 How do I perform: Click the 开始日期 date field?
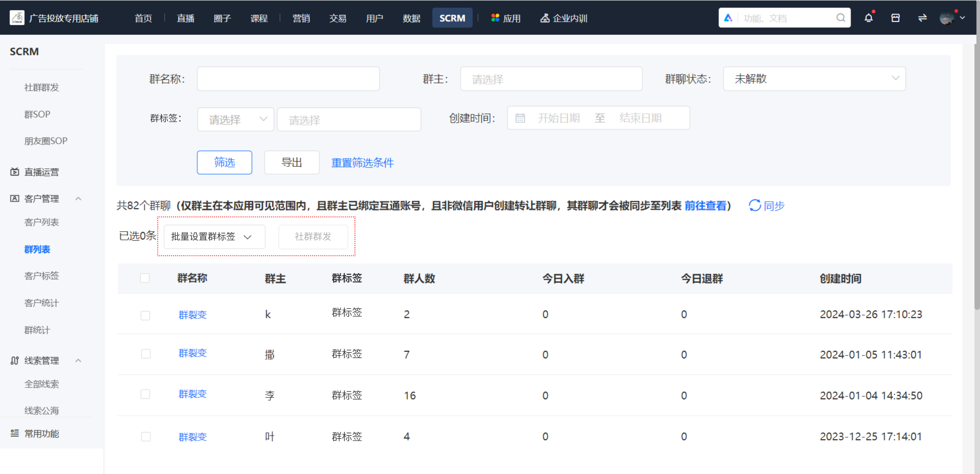558,118
